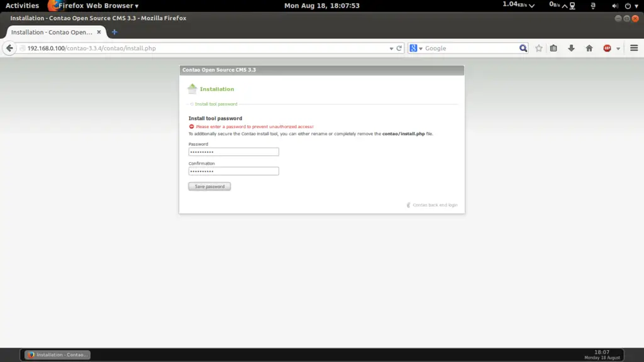Close the Installation - Contao tab
This screenshot has width=644, height=362.
click(x=99, y=32)
